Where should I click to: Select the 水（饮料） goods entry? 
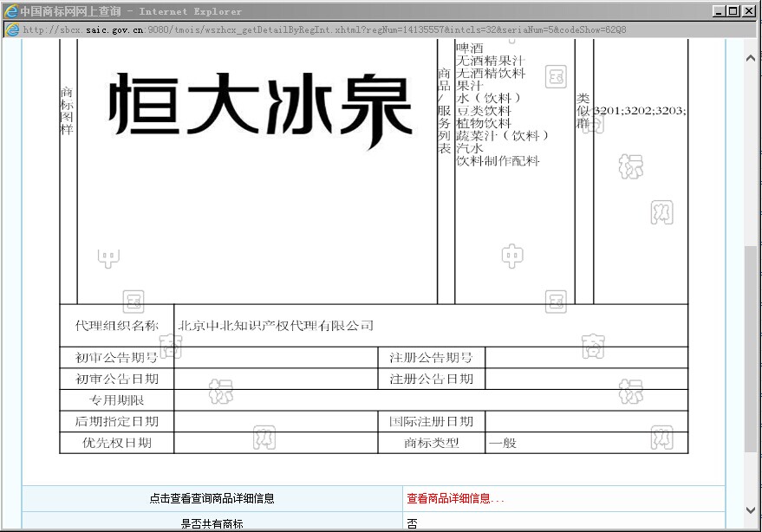click(x=488, y=98)
